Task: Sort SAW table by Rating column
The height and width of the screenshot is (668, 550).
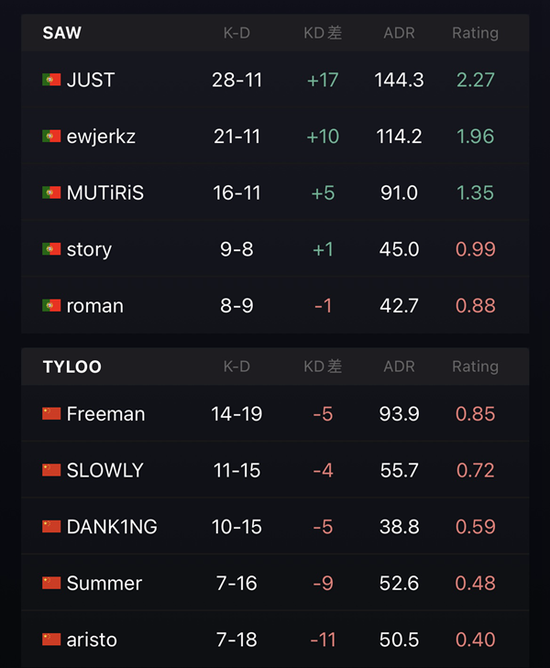Action: pyautogui.click(x=475, y=33)
